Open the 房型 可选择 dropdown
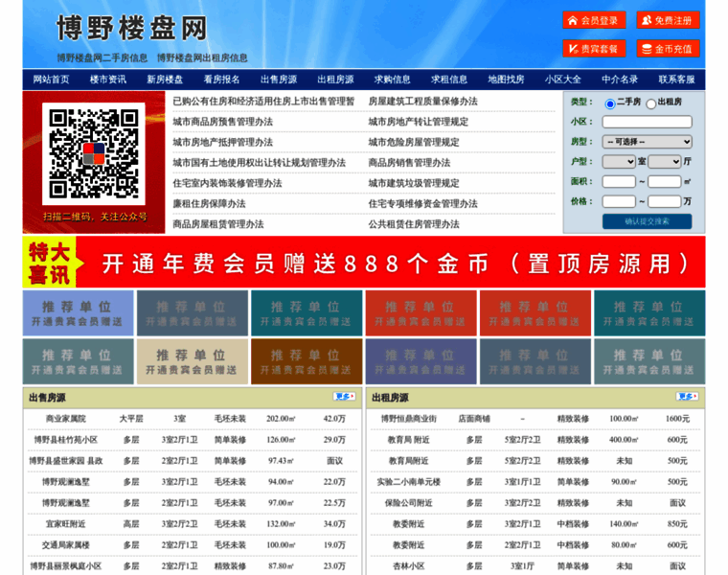The image size is (728, 575). [x=647, y=142]
